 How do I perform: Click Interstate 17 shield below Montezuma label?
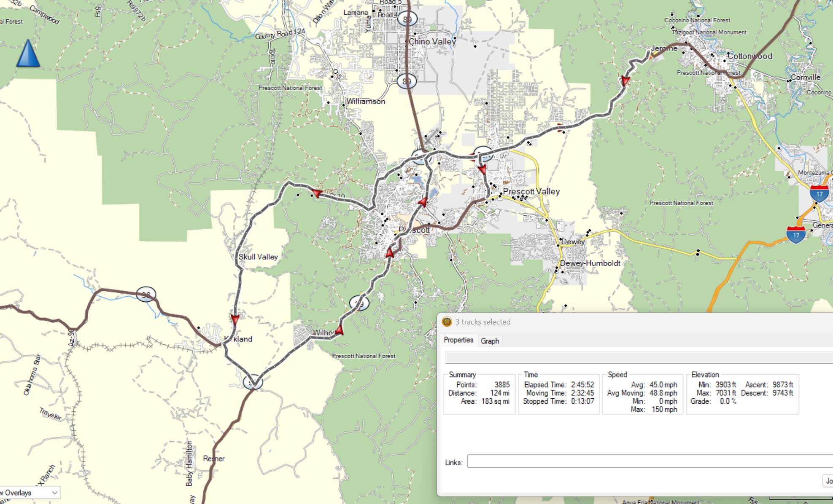819,193
